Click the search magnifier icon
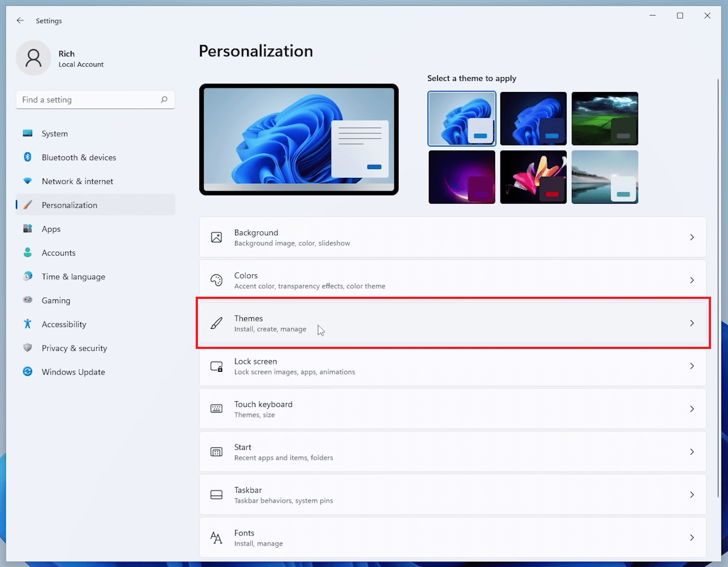The width and height of the screenshot is (728, 567). point(164,100)
